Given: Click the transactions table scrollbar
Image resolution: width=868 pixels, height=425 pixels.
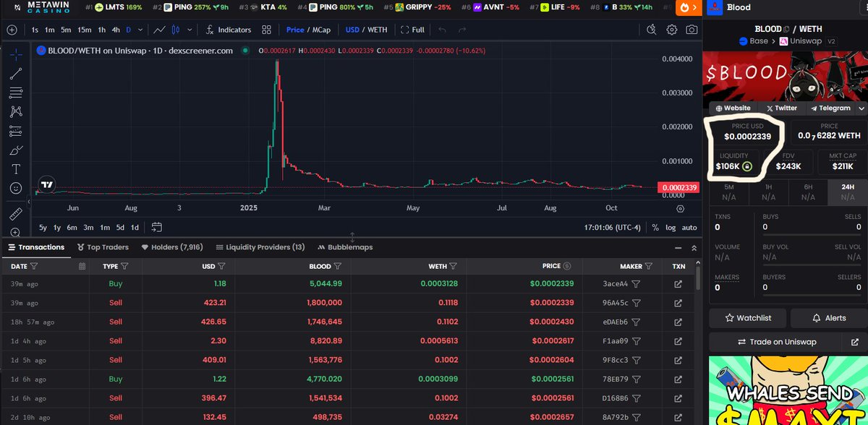Looking at the screenshot, I should (697, 278).
